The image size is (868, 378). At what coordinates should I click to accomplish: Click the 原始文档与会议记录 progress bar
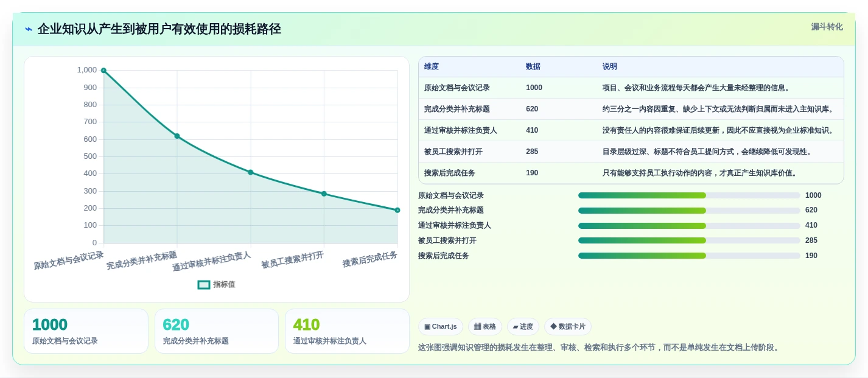click(689, 195)
